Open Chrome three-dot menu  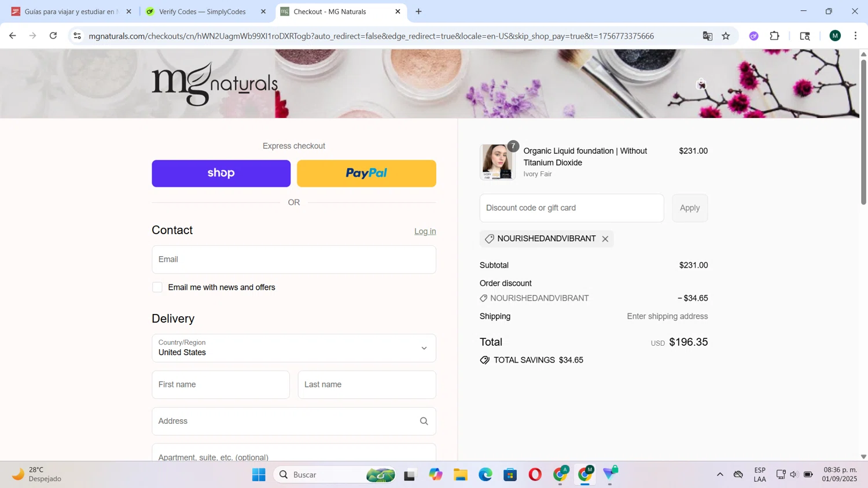(x=855, y=36)
